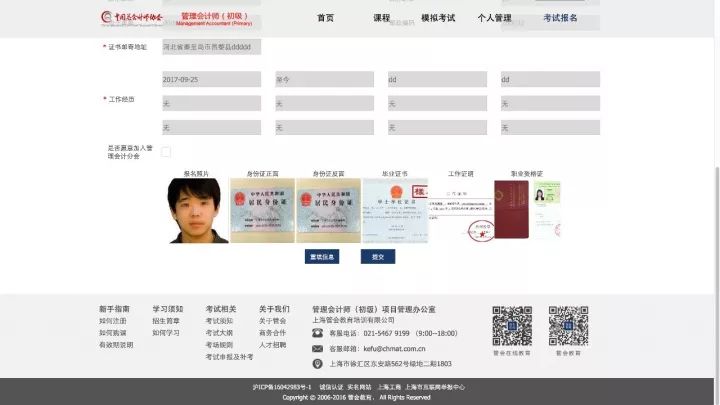Go to the 模拟考试 menu item
This screenshot has width=720, height=405.
coord(437,18)
